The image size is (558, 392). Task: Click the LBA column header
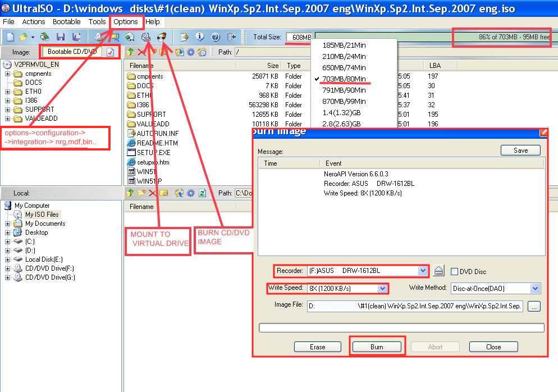435,66
